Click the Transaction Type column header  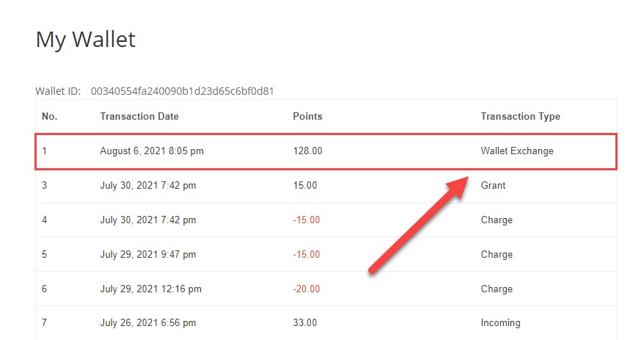point(520,116)
